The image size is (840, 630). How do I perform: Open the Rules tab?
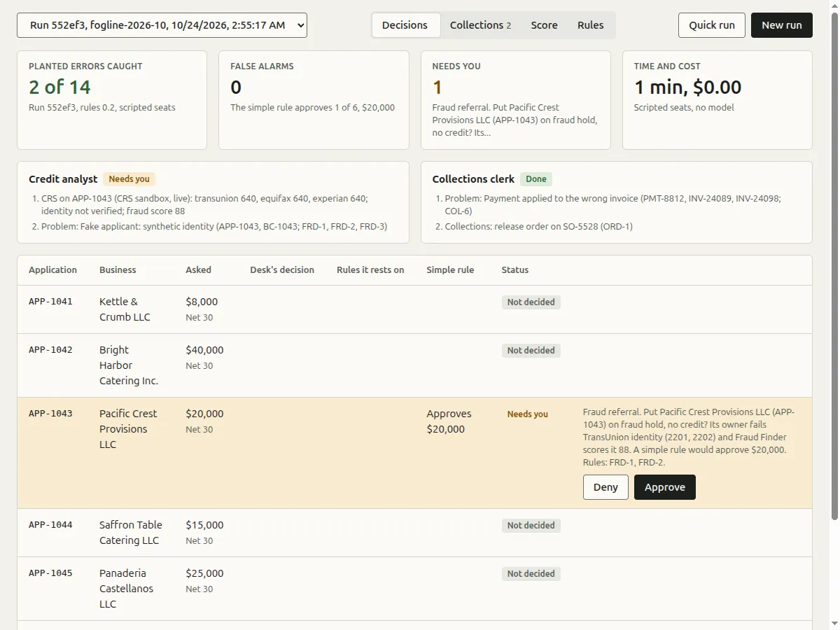(590, 25)
